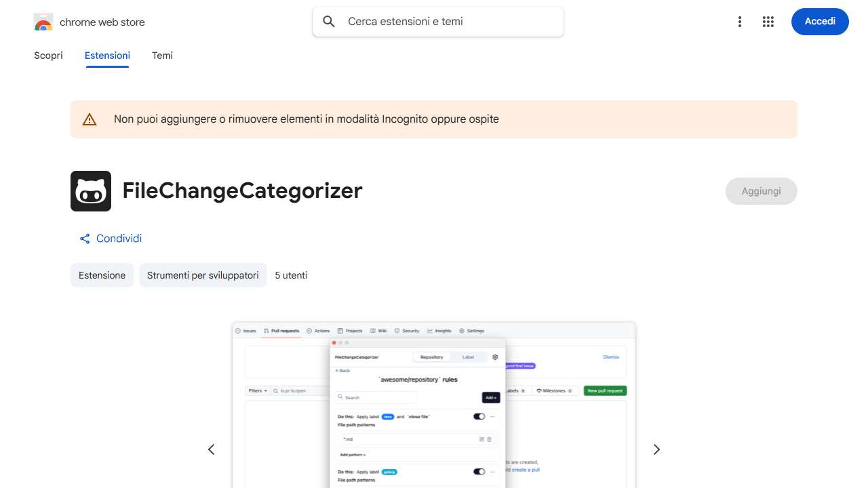This screenshot has width=868, height=488.
Task: Toggle the golang label rule switch
Action: coord(479,471)
